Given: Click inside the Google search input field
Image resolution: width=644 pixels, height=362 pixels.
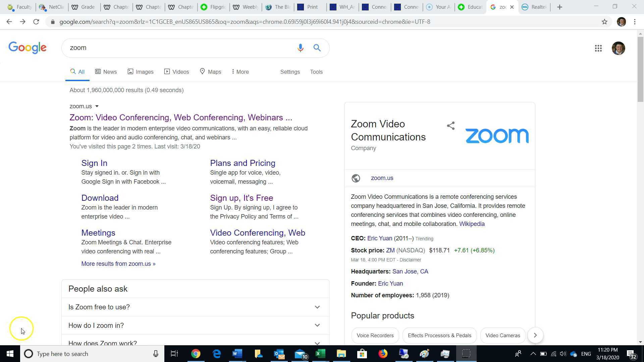Looking at the screenshot, I should tap(168, 48).
